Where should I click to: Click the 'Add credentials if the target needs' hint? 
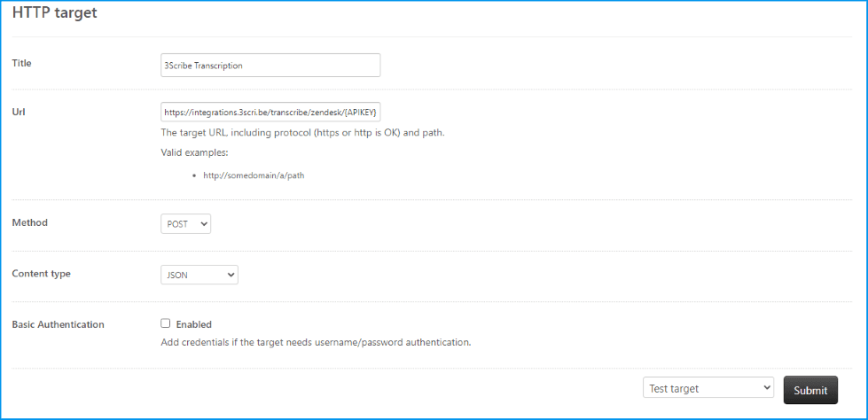(x=316, y=342)
